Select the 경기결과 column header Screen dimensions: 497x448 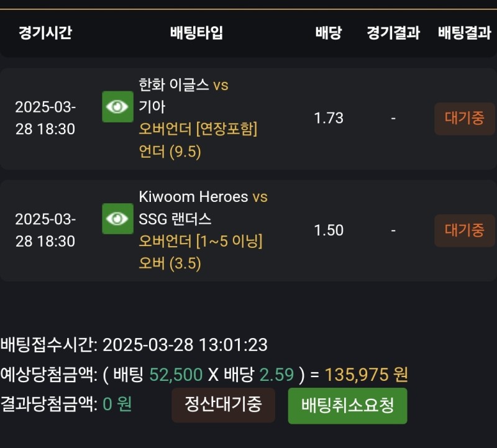393,33
